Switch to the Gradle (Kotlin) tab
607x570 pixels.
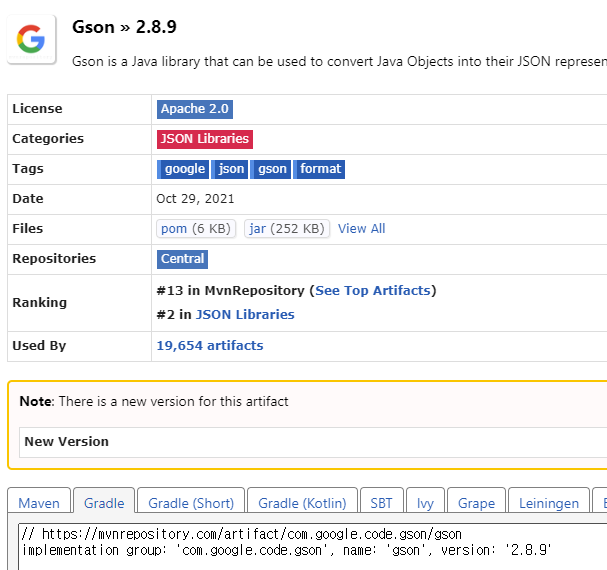coord(302,502)
